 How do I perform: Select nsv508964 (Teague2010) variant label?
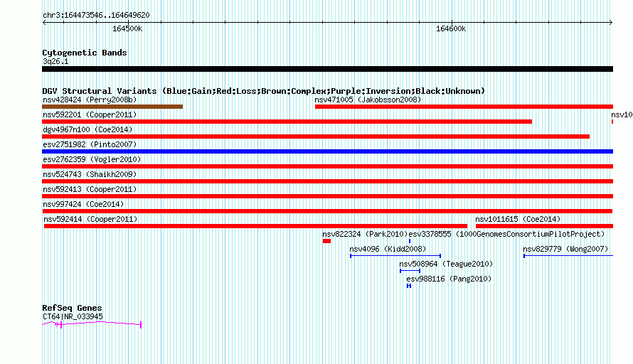[x=446, y=264]
